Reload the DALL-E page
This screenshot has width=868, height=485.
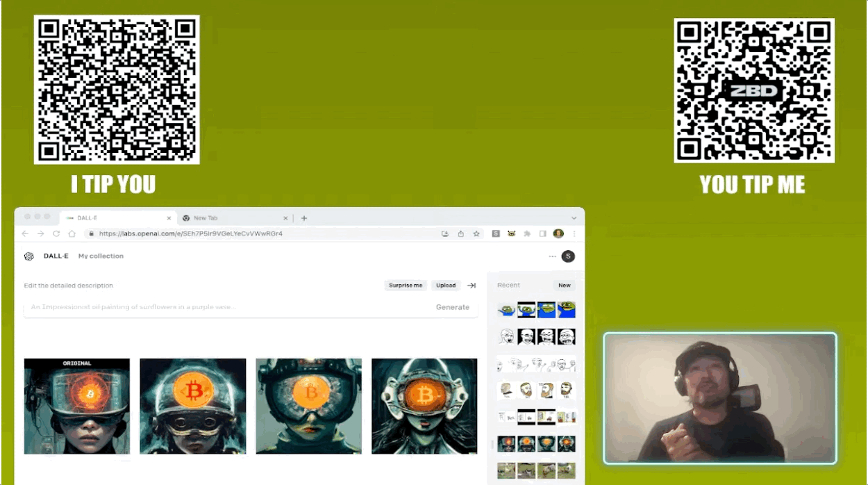[x=56, y=234]
